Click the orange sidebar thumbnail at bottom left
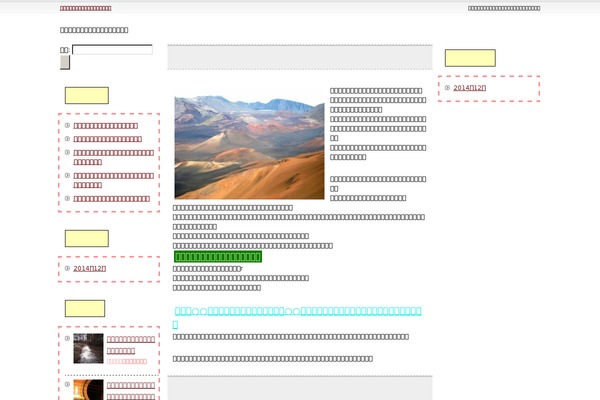This screenshot has width=600, height=400. 88,390
